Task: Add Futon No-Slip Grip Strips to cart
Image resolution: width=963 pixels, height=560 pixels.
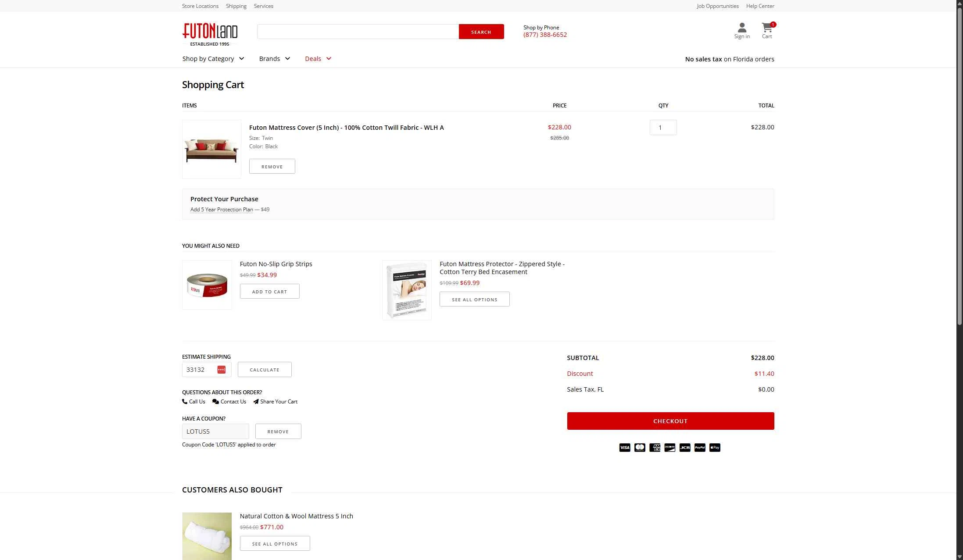Action: [x=269, y=291]
